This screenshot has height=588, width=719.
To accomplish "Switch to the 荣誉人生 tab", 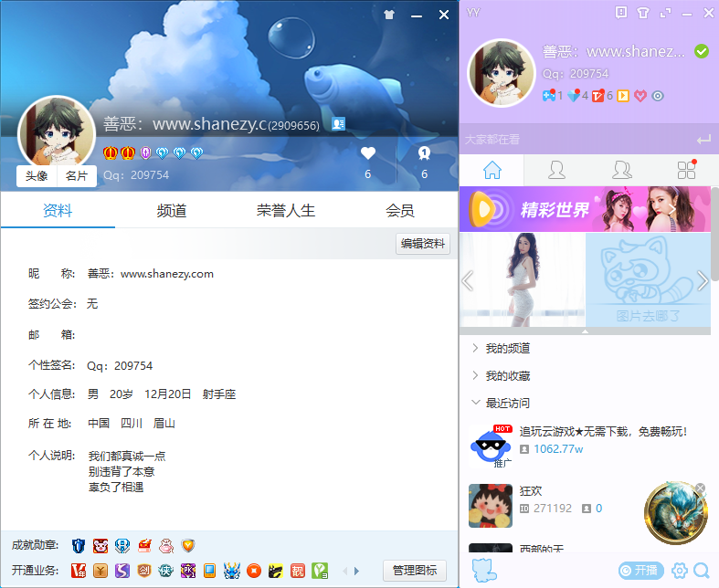I will pyautogui.click(x=286, y=211).
